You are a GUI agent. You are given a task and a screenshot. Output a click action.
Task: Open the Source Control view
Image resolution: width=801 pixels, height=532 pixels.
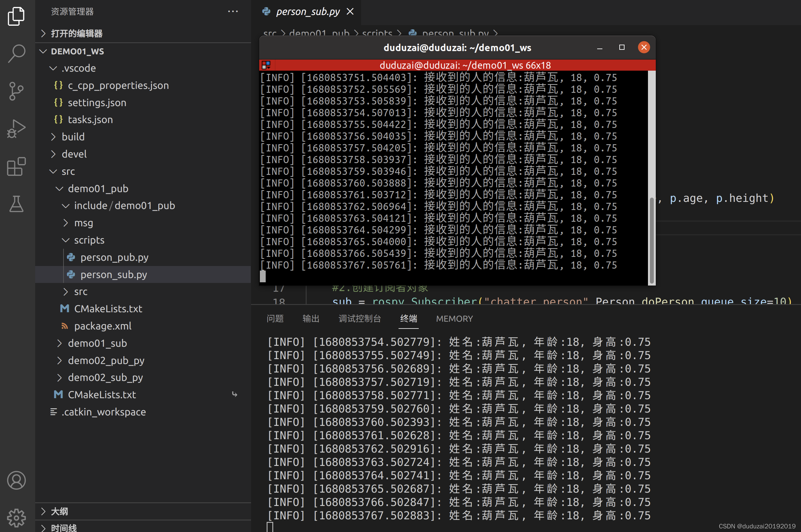(16, 91)
